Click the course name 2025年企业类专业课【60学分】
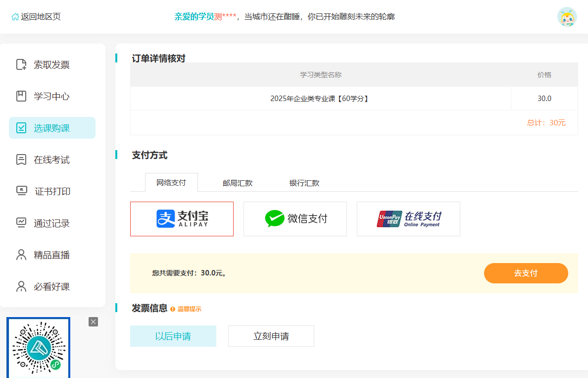Screen dimensions: 588x378 [x=321, y=99]
